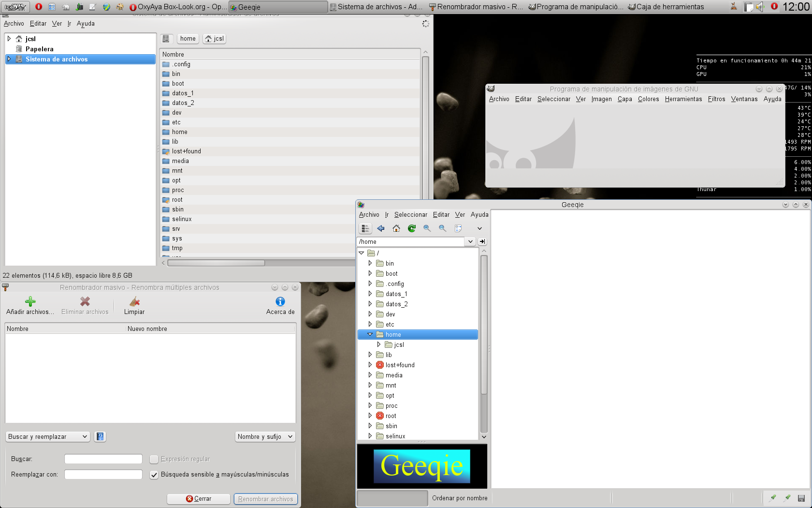
Task: Click help icon next to Buscar y reemplazar
Action: (100, 436)
